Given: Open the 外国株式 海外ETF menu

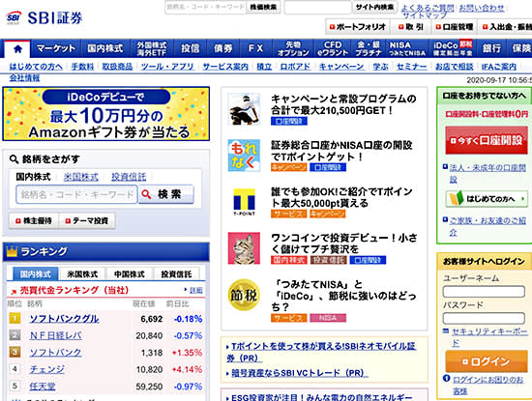Looking at the screenshot, I should (x=152, y=48).
